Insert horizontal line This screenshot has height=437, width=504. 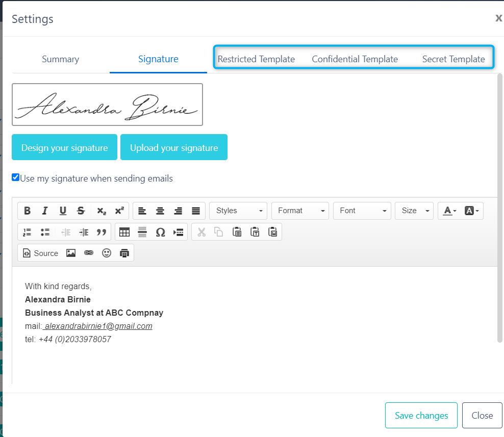(x=142, y=232)
